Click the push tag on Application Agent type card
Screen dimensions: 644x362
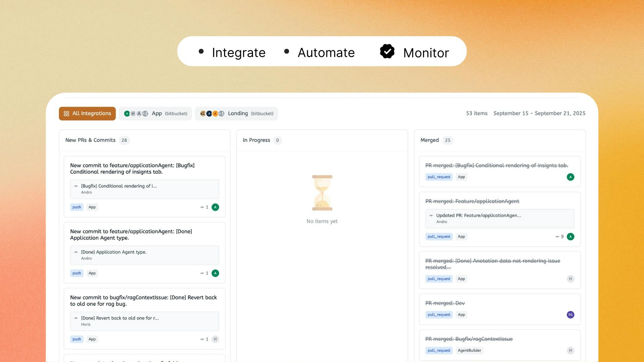pyautogui.click(x=77, y=273)
